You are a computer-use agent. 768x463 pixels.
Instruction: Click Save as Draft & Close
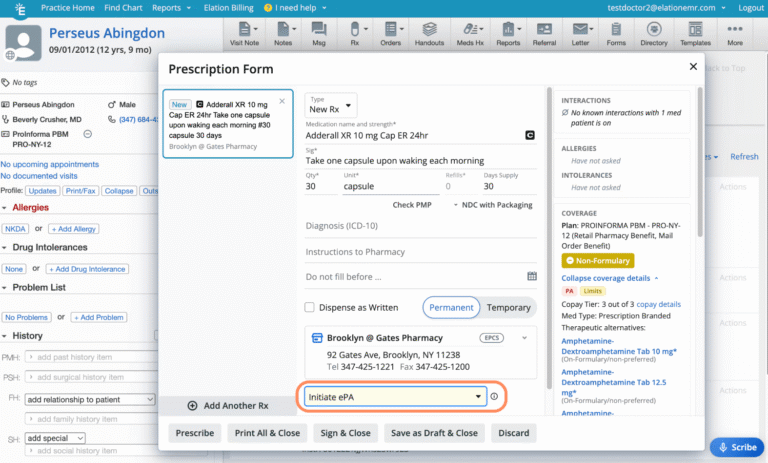tap(434, 433)
